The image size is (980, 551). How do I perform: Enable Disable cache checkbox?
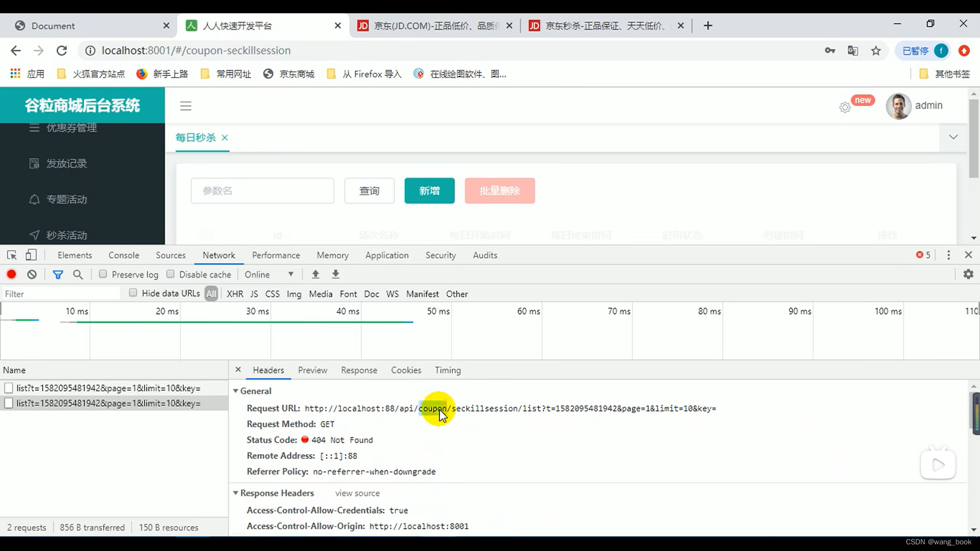(x=170, y=274)
